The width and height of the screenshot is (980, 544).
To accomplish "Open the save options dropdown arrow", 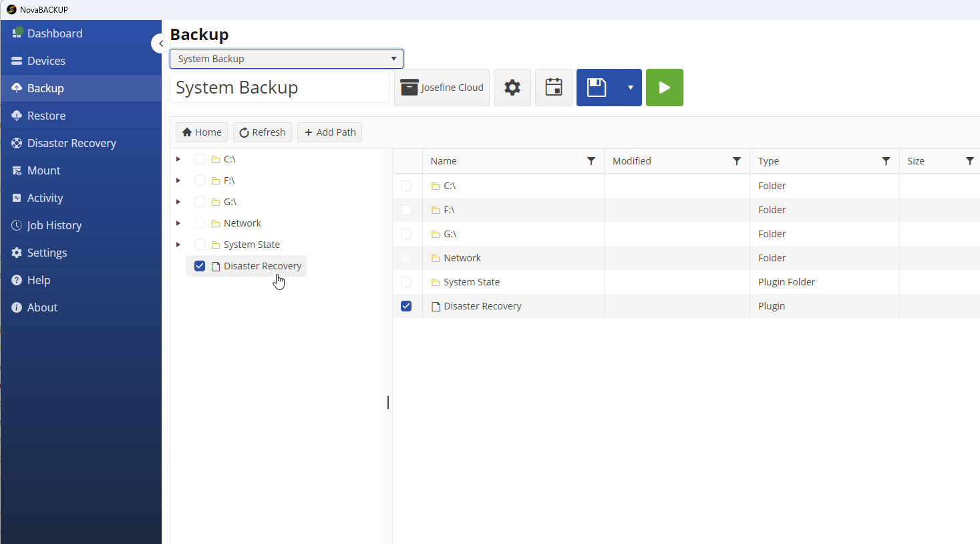I will click(630, 88).
